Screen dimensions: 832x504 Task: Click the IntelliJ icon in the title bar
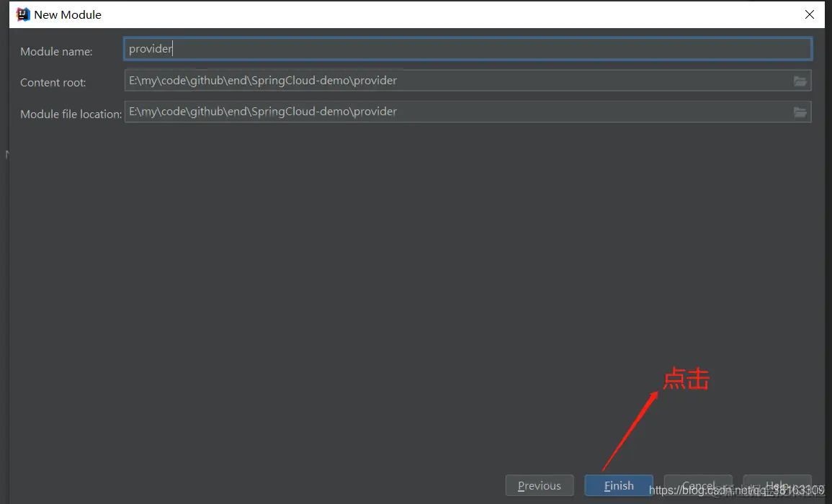point(23,14)
